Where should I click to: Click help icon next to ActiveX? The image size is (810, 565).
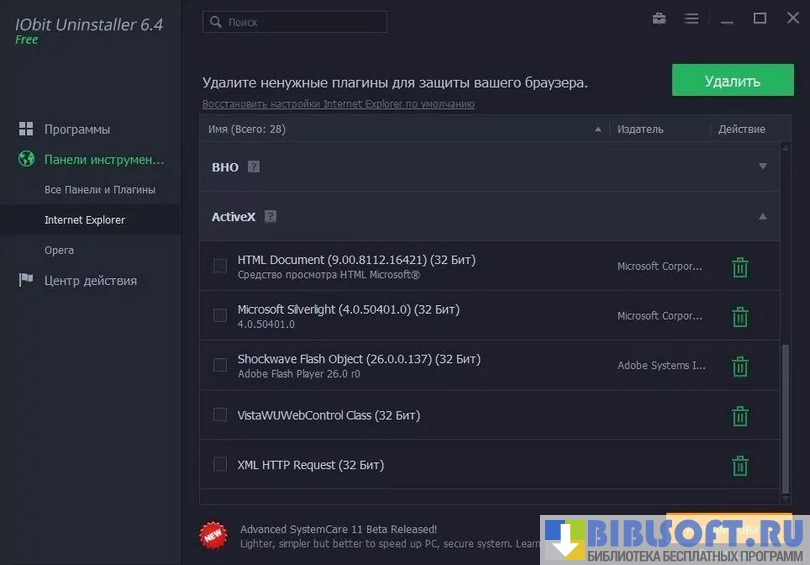[x=271, y=216]
